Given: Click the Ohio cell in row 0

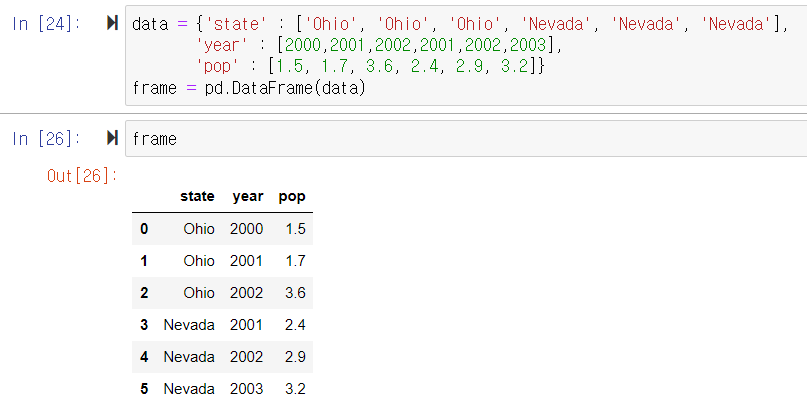Looking at the screenshot, I should (199, 229).
